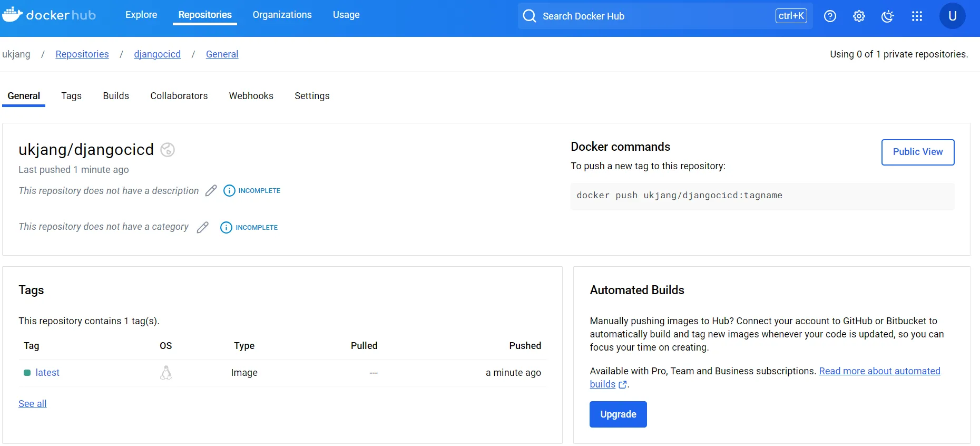Screen dimensions: 980x446
Task: Click external link icon after builds
Action: (622, 385)
